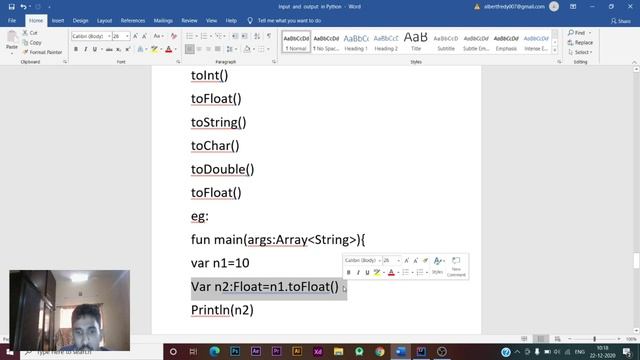Undo the last action in Quick Access
Screen dimensions: 640x360
point(23,7)
